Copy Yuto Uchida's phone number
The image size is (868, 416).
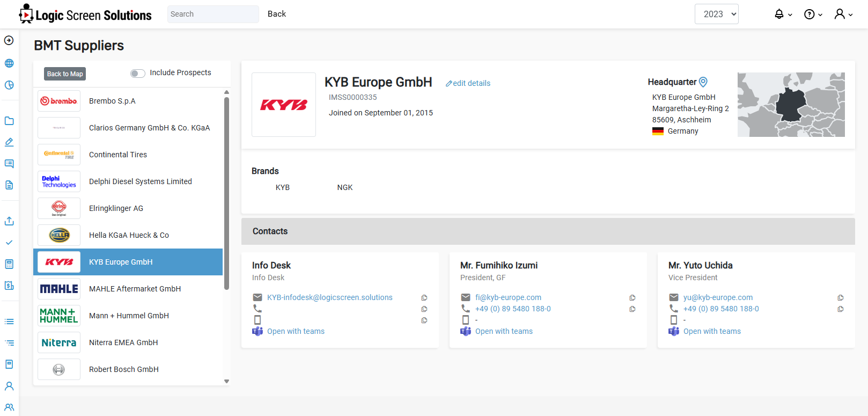[841, 309]
